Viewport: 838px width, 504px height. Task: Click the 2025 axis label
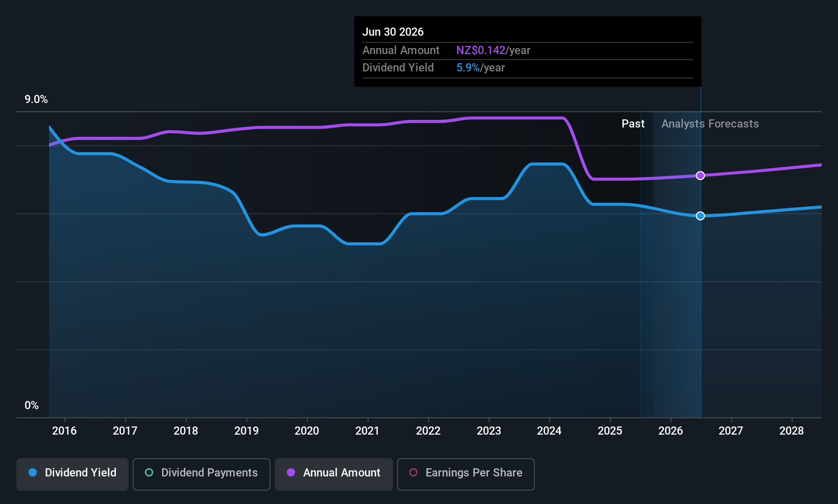[610, 431]
